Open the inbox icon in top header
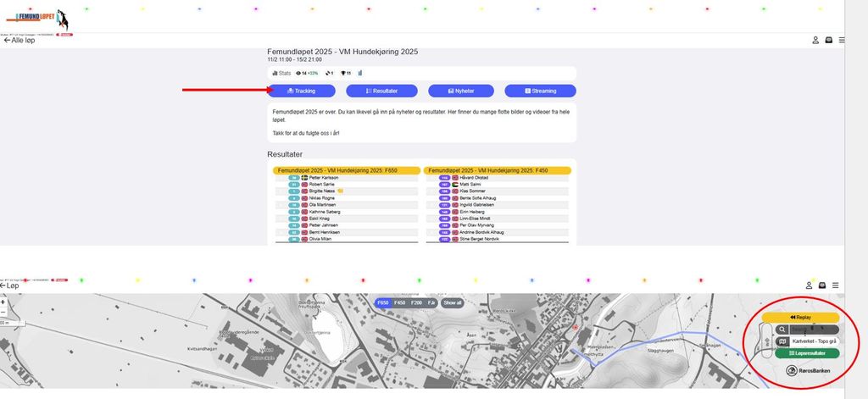This screenshot has height=399, width=868. coord(828,40)
